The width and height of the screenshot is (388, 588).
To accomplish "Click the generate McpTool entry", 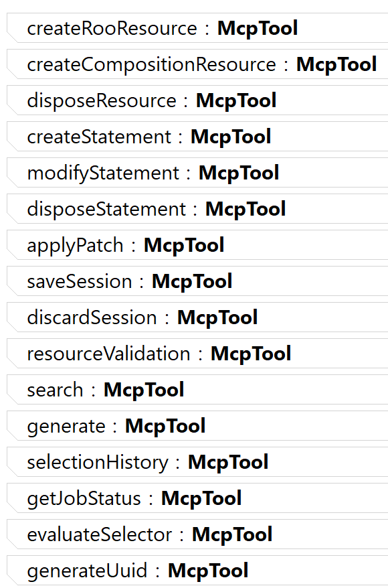I will tap(197, 426).
